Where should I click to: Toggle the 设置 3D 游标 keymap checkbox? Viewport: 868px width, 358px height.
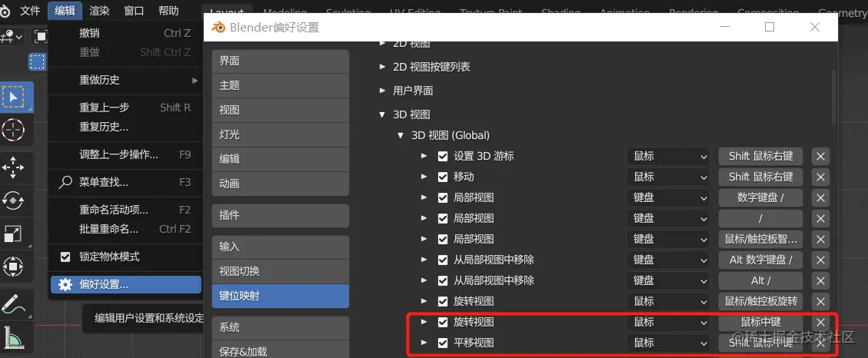(x=442, y=157)
